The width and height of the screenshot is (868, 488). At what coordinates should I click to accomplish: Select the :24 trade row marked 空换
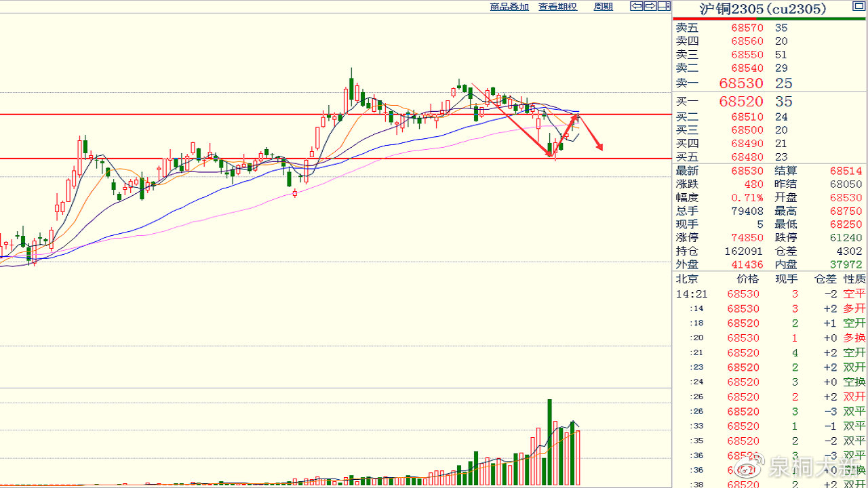click(770, 382)
